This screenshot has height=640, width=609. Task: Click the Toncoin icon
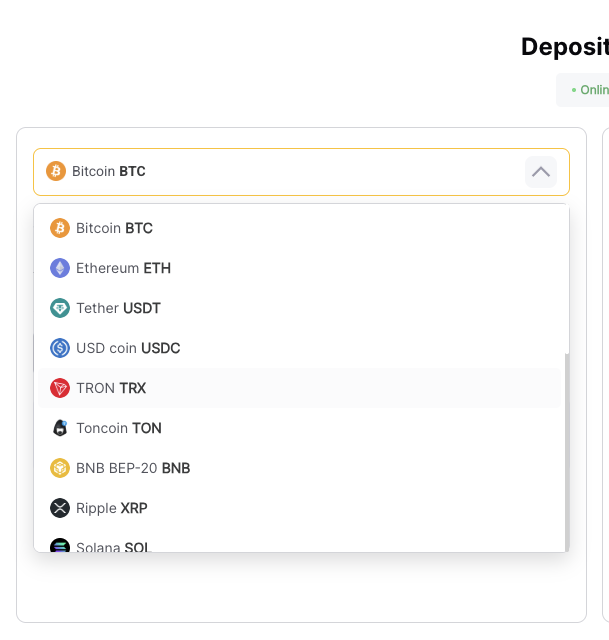[60, 428]
